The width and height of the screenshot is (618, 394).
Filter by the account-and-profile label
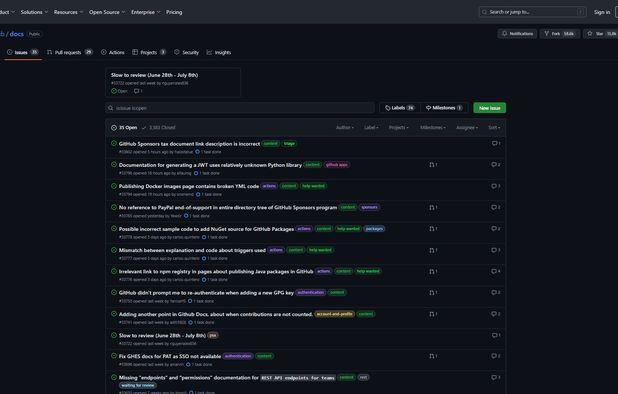(335, 314)
